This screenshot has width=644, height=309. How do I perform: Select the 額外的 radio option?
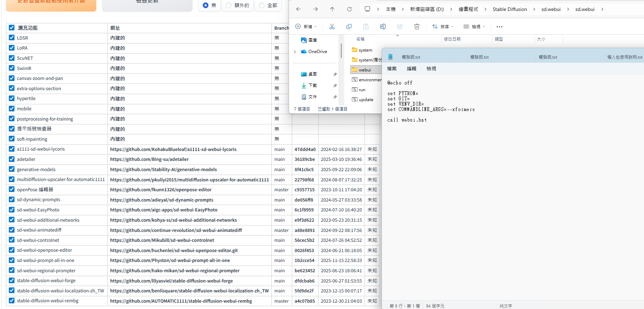[x=229, y=5]
